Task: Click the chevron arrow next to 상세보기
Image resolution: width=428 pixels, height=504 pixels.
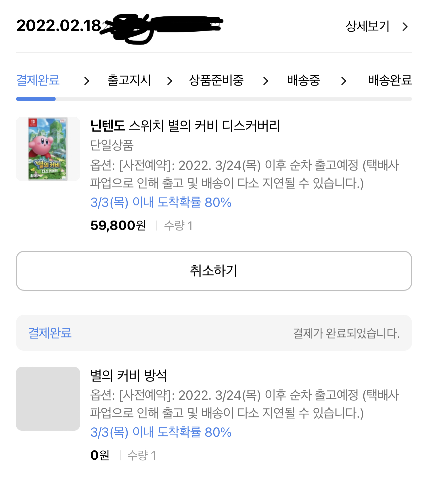Action: coord(405,27)
